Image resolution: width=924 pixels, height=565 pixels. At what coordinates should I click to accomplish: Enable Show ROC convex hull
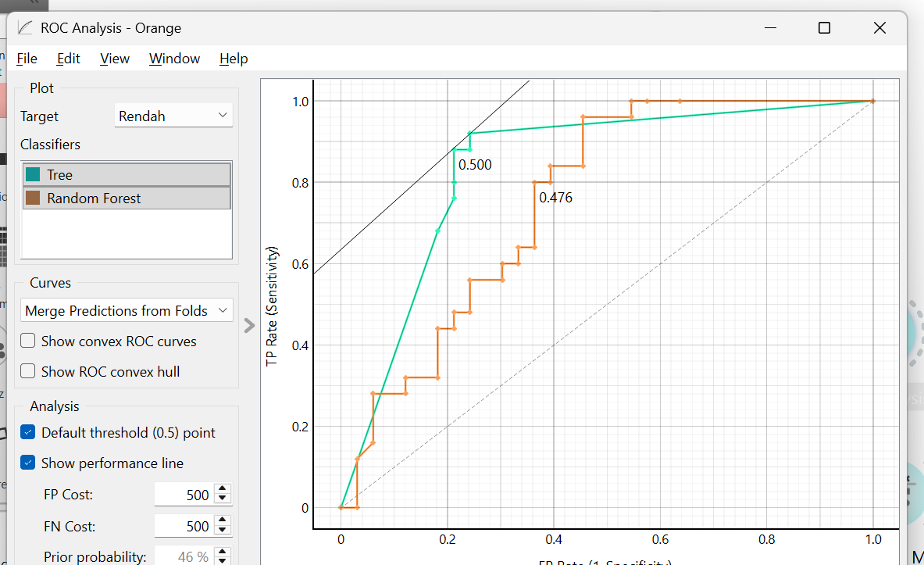click(27, 371)
